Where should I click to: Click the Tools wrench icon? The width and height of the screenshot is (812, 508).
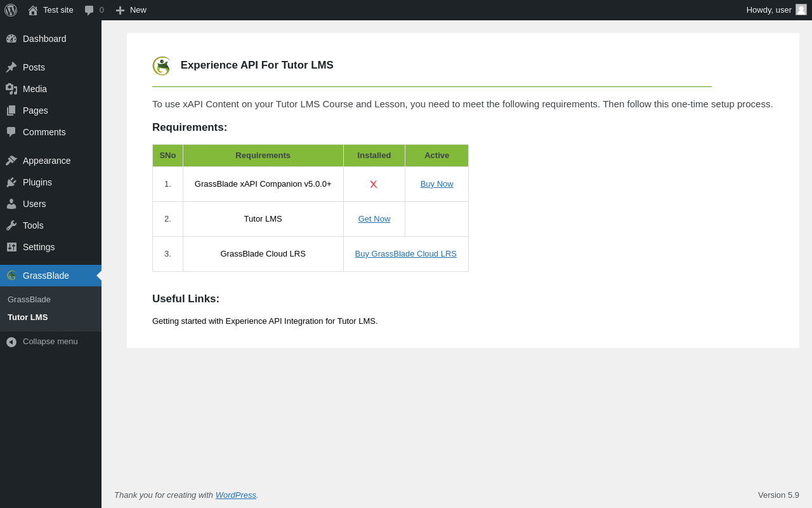coord(11,225)
